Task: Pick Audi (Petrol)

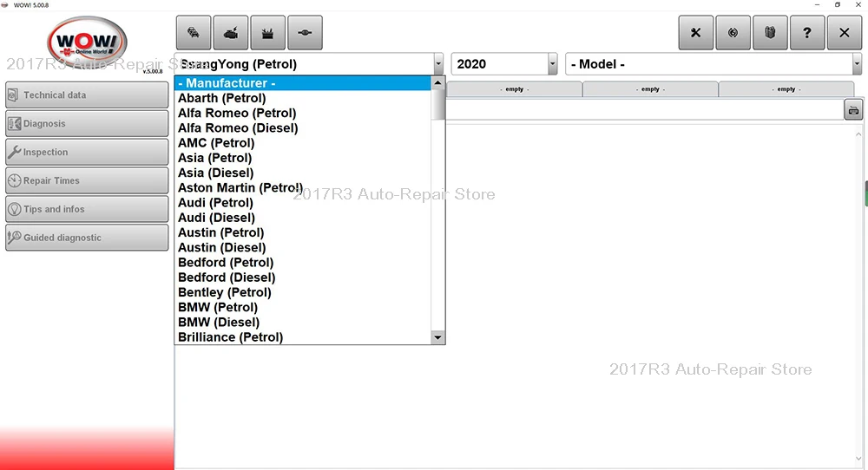Action: click(303, 202)
